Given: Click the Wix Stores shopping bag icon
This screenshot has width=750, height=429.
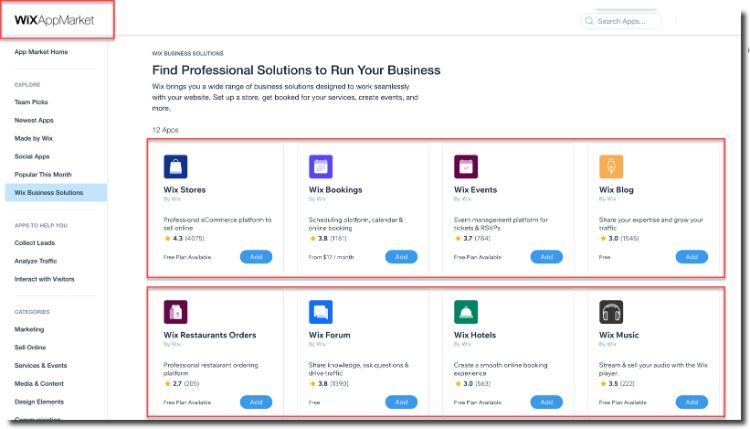Looking at the screenshot, I should 176,166.
